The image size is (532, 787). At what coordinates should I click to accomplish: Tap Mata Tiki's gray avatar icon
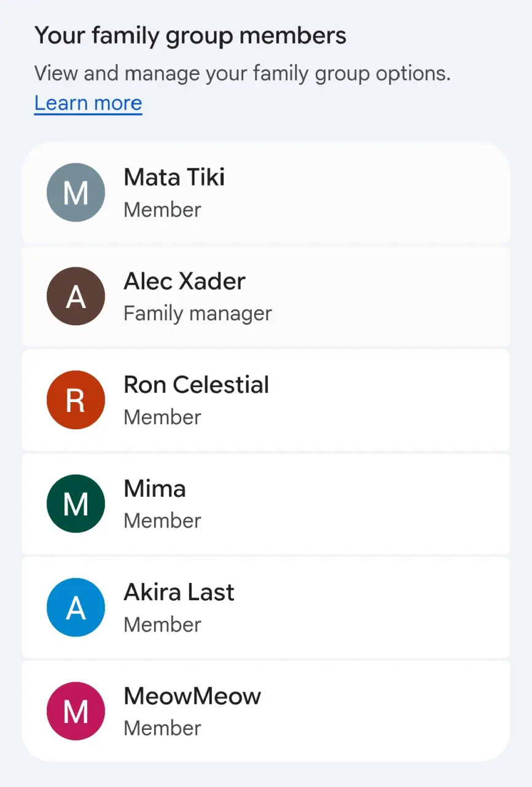76,192
